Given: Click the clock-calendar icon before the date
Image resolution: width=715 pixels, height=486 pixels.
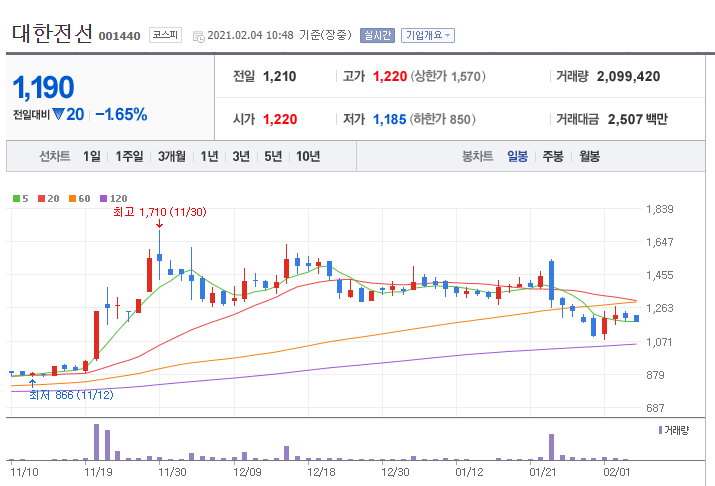Looking at the screenshot, I should pyautogui.click(x=199, y=36).
